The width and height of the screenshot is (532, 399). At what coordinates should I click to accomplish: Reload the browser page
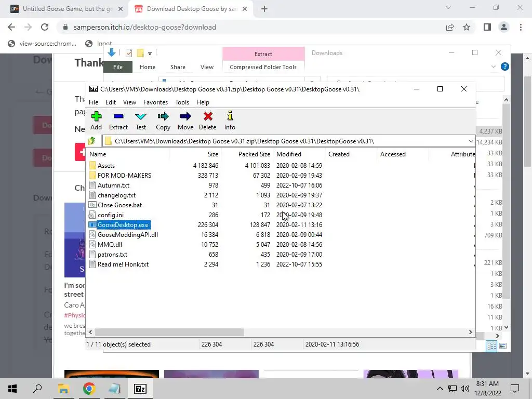coord(45,27)
